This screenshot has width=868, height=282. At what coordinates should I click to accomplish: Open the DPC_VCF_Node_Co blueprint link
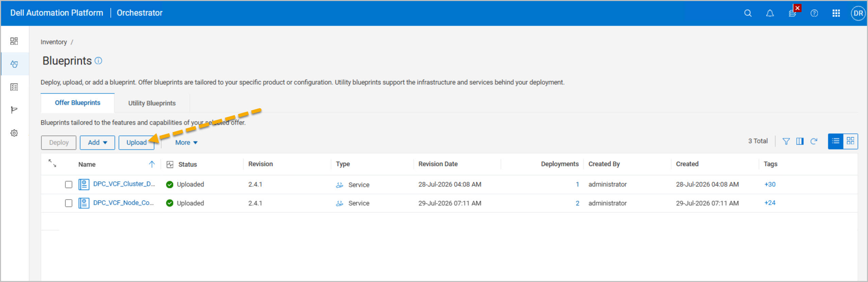coord(123,203)
